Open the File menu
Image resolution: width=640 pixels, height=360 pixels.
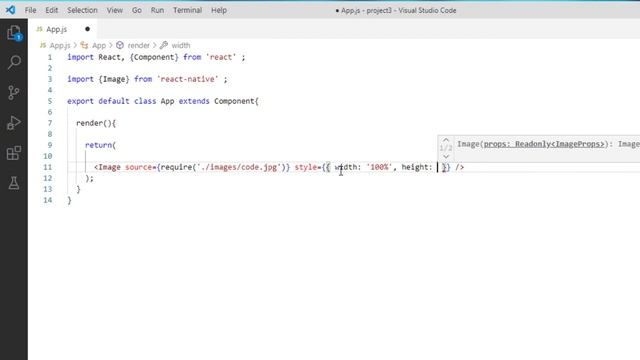pos(30,10)
